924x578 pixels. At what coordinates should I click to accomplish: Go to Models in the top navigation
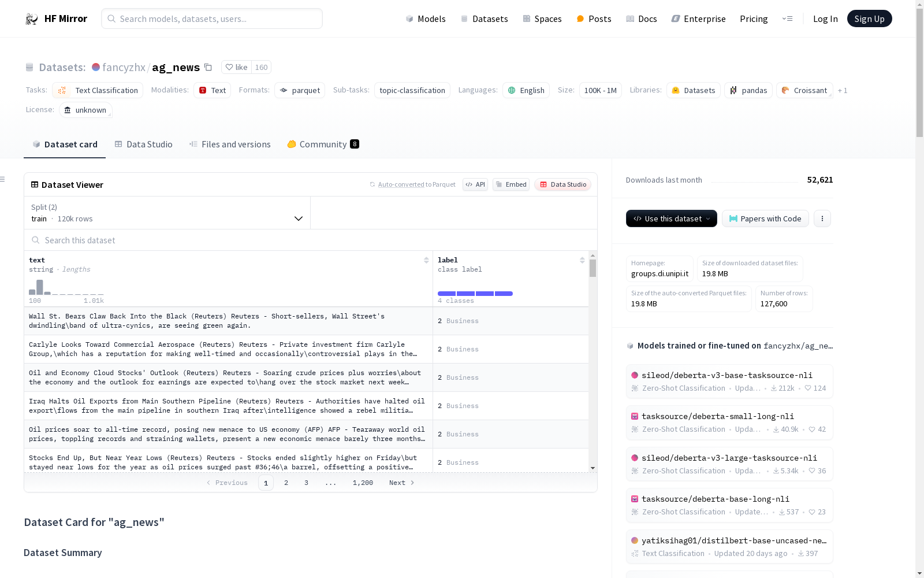pyautogui.click(x=426, y=19)
